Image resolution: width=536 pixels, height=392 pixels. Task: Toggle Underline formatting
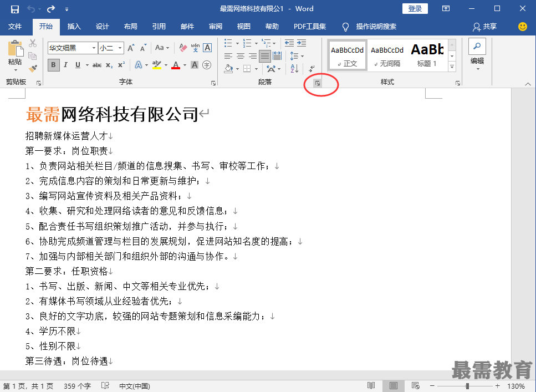tap(78, 65)
